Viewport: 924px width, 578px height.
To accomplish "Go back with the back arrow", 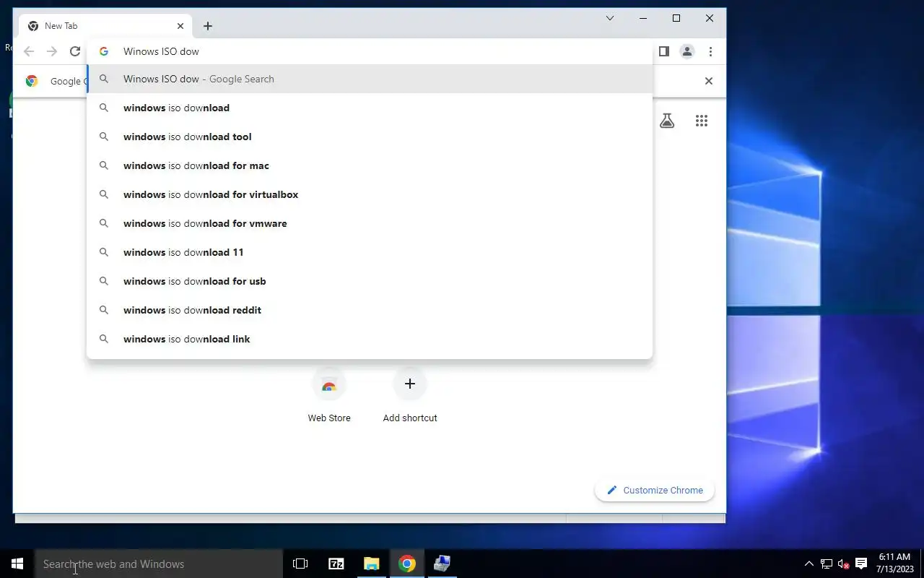I will point(29,51).
